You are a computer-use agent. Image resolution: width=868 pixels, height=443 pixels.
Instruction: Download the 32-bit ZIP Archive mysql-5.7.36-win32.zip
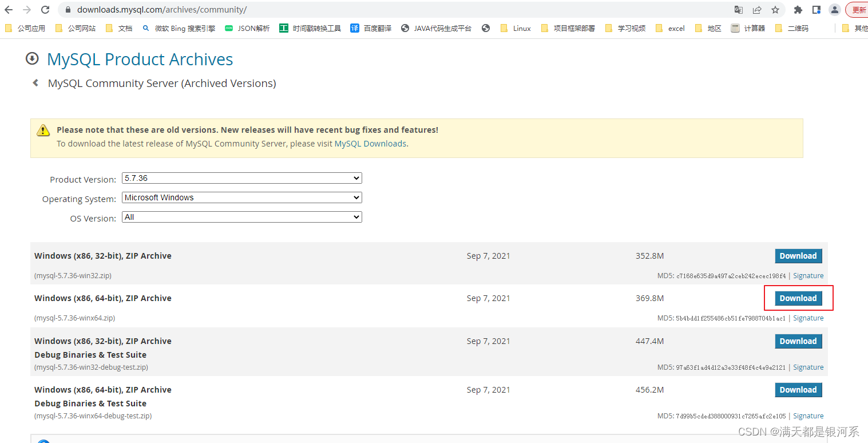pos(798,256)
